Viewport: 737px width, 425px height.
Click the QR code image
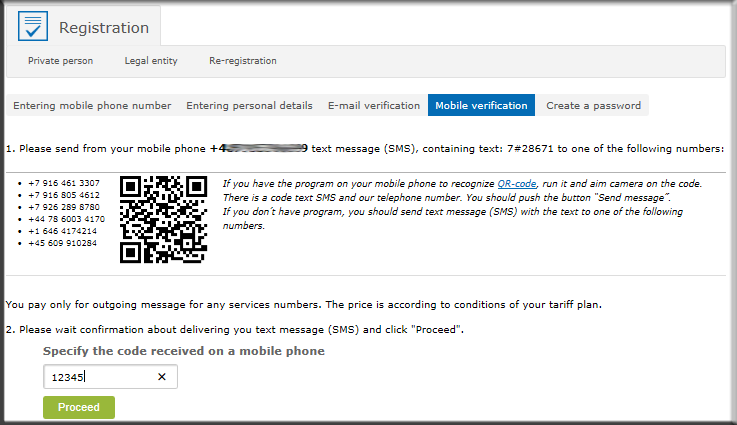(x=163, y=220)
